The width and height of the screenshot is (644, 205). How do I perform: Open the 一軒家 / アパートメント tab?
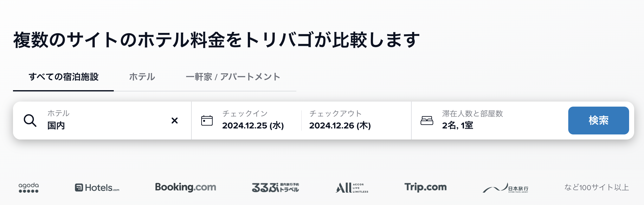232,76
